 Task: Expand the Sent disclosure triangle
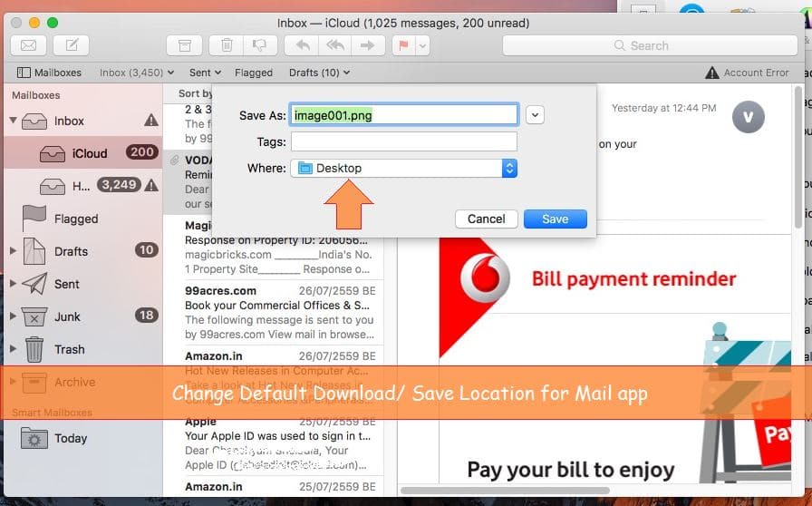point(13,284)
